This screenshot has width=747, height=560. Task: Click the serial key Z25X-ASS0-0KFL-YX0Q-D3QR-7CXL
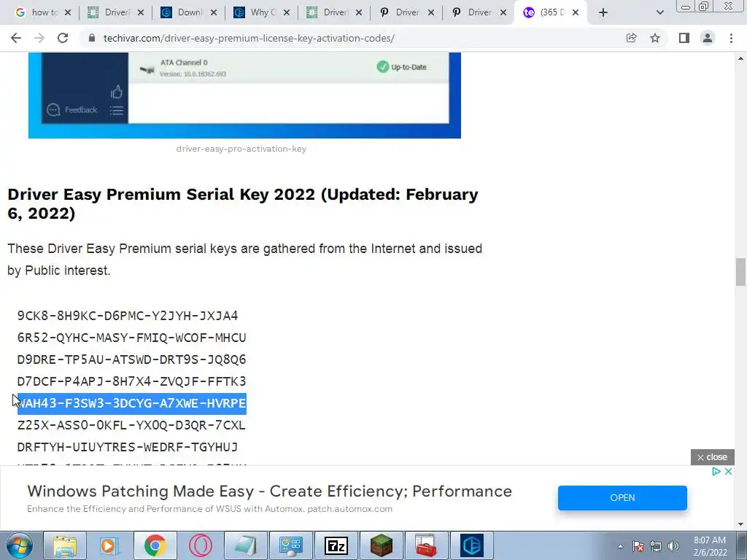[131, 425]
